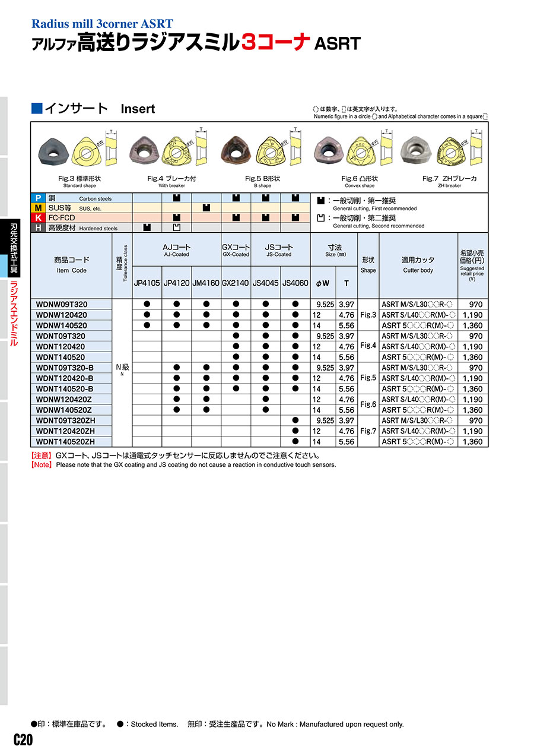Screen dimensions: 534x756
Task: Click the red K FC·FCD material label
Action: (x=37, y=218)
